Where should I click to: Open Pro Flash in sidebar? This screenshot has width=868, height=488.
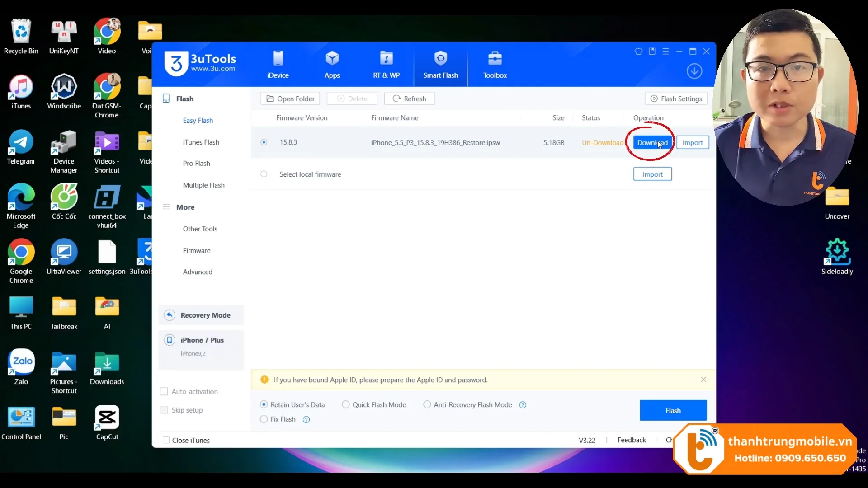tap(197, 163)
